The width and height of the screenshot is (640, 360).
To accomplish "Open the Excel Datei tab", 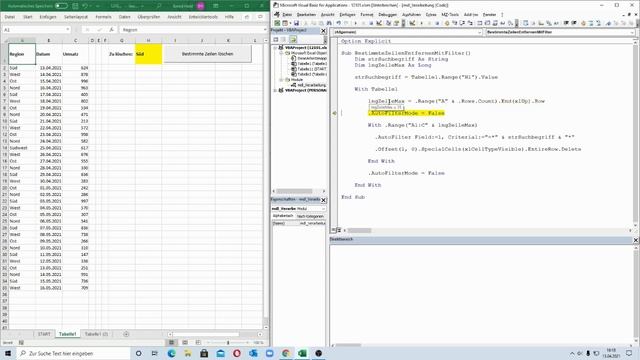I will pos(10,17).
